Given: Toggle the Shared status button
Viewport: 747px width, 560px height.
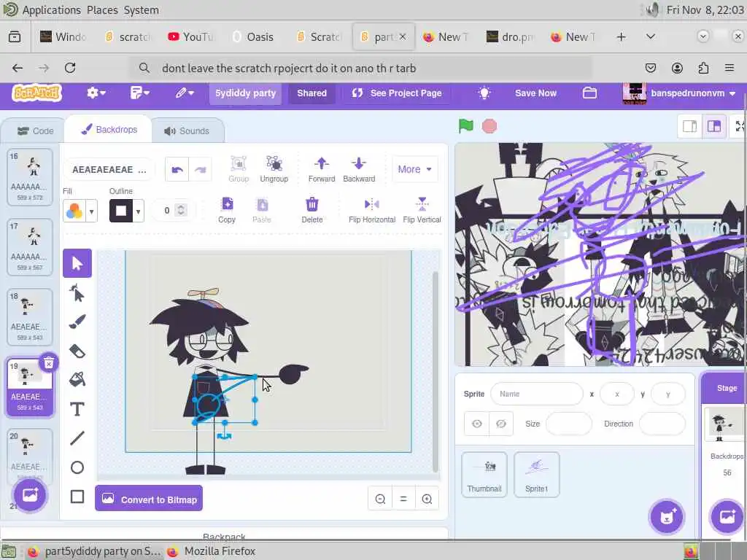Looking at the screenshot, I should pos(312,93).
